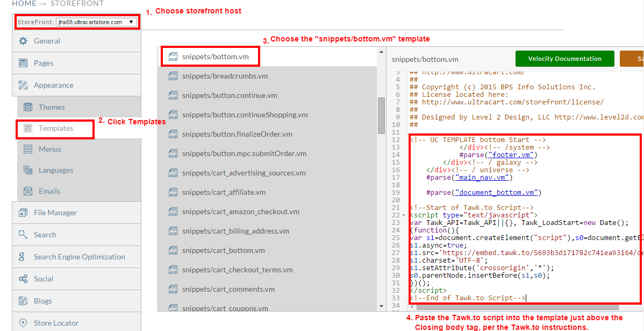Click editor line 21 Start of Tawk.to Script

pyautogui.click(x=471, y=208)
